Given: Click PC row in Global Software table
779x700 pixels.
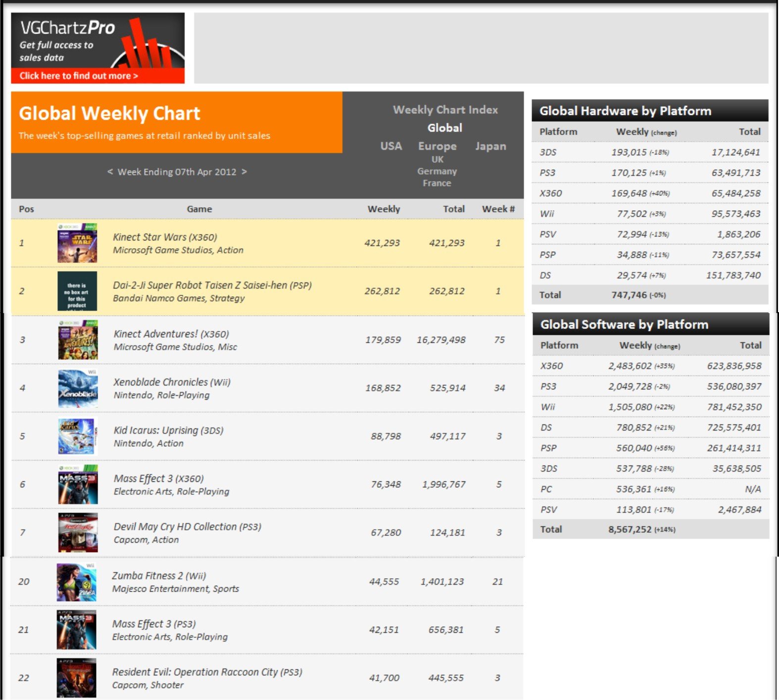Looking at the screenshot, I should (x=651, y=489).
